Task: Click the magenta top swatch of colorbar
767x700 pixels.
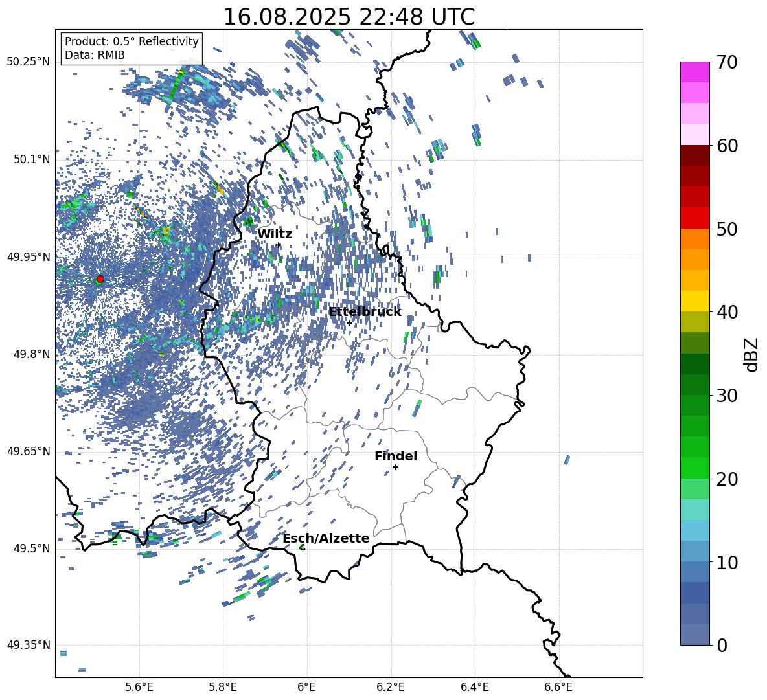Action: pos(694,72)
